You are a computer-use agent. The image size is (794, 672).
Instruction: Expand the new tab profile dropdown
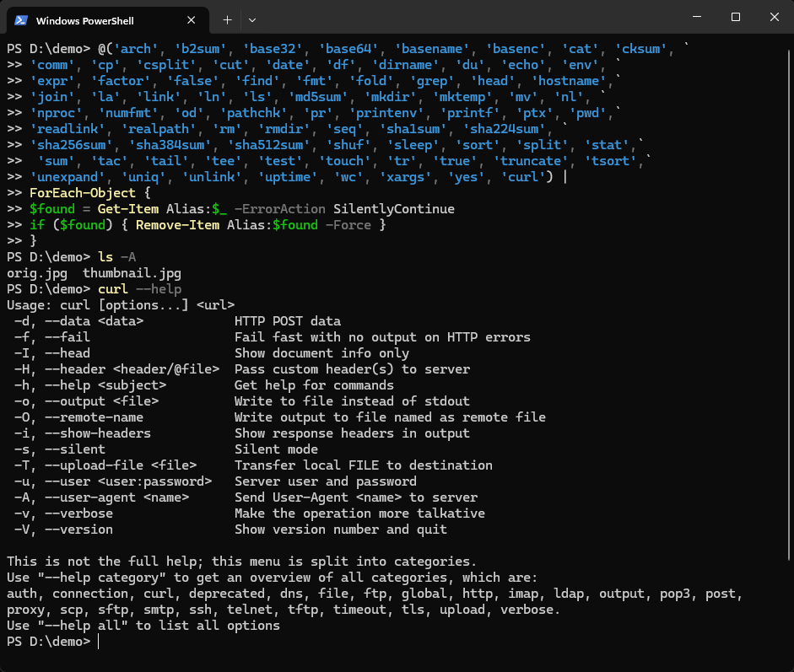[x=252, y=20]
